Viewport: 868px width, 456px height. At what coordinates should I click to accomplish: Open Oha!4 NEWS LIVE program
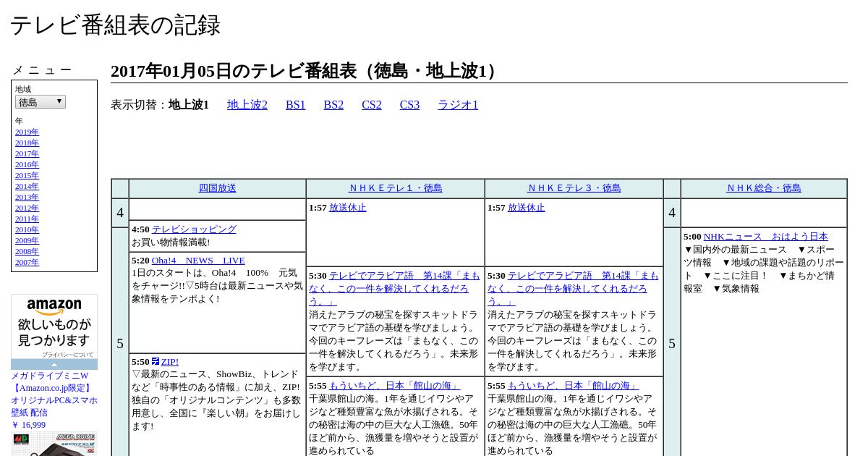point(198,260)
